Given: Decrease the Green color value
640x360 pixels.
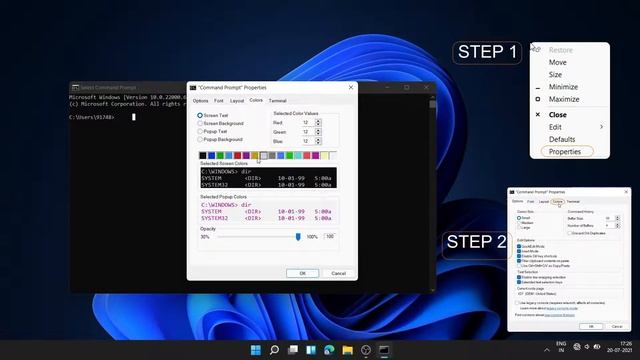Looking at the screenshot, I should 318,133.
